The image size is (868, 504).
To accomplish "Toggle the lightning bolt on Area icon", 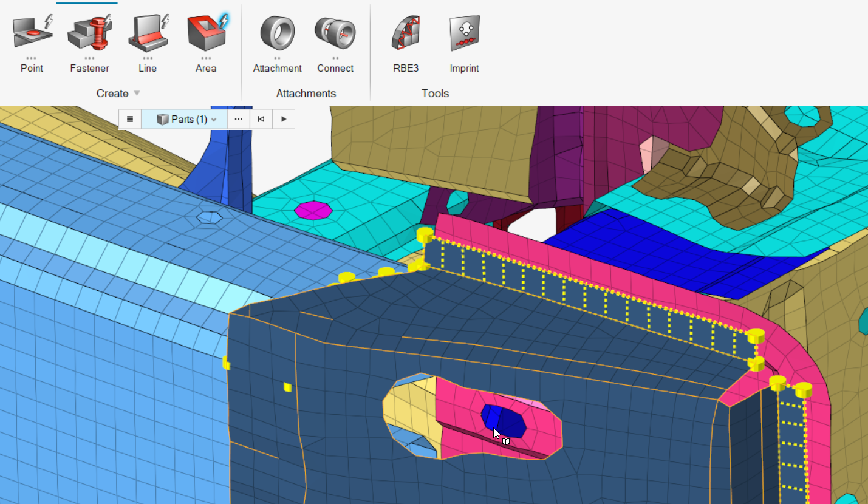I will (x=224, y=21).
